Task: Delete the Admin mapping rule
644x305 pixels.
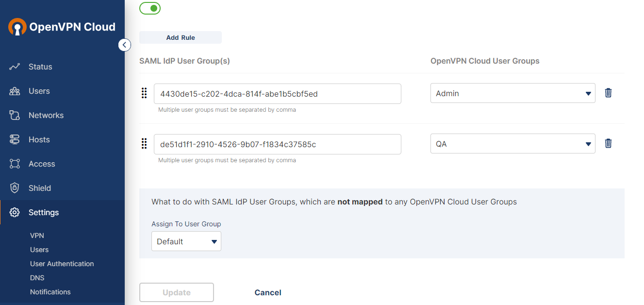Action: coord(608,93)
